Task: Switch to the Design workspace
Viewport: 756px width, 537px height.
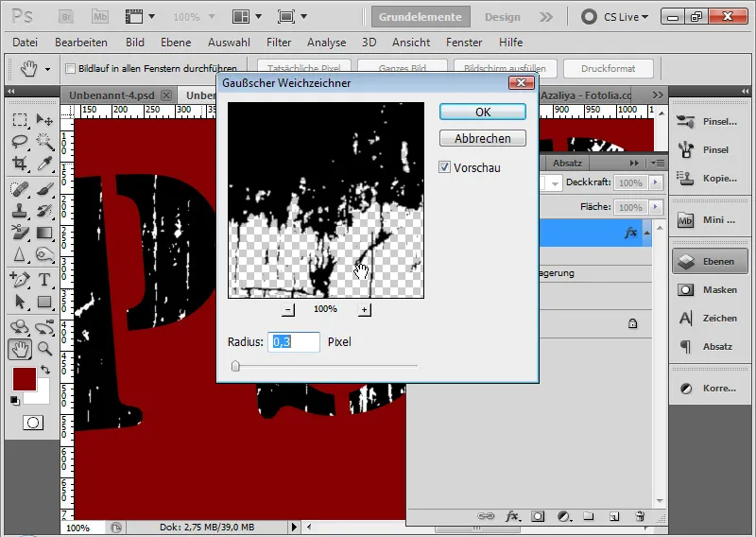Action: 503,17
